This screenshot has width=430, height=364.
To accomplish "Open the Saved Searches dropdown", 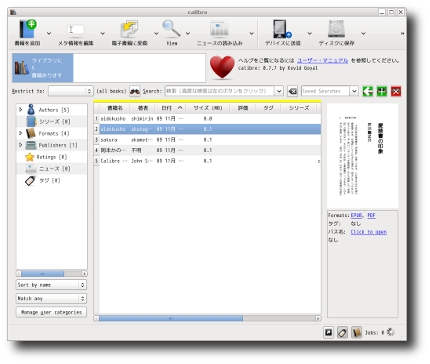I will click(x=354, y=91).
